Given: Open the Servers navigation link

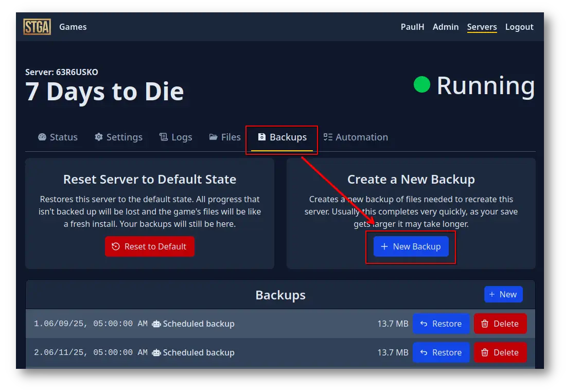Looking at the screenshot, I should pos(482,27).
